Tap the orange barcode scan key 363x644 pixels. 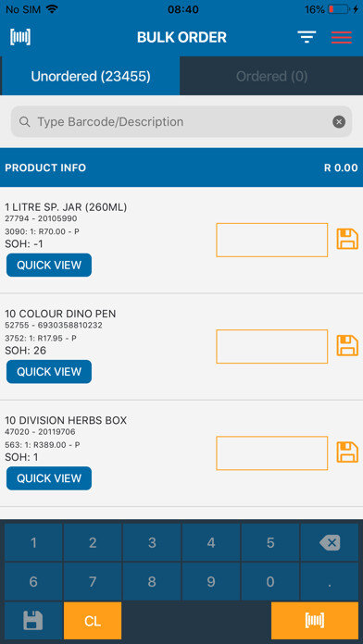pyautogui.click(x=315, y=620)
